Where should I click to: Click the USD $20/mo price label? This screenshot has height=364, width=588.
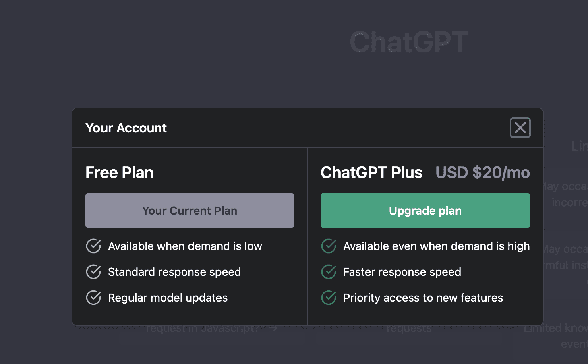point(482,172)
